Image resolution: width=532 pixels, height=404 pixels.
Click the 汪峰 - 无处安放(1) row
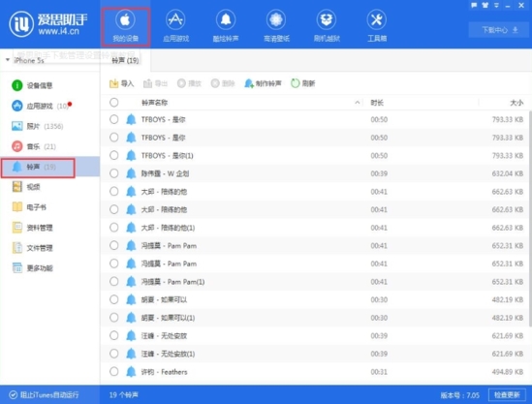(315, 354)
